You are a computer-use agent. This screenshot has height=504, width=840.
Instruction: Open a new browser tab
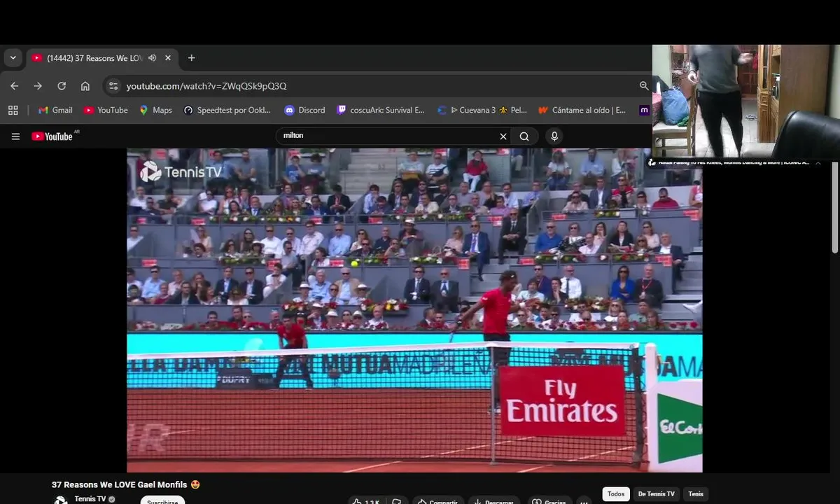191,58
